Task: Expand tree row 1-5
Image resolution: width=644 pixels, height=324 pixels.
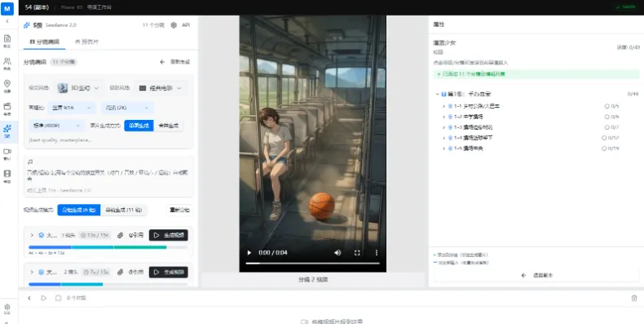Action: coord(443,149)
